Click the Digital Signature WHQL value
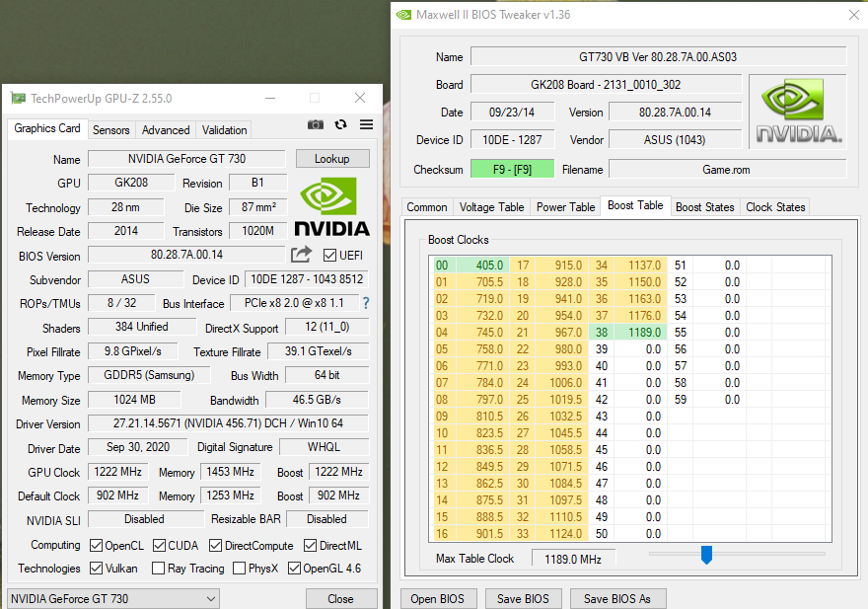 click(x=325, y=447)
